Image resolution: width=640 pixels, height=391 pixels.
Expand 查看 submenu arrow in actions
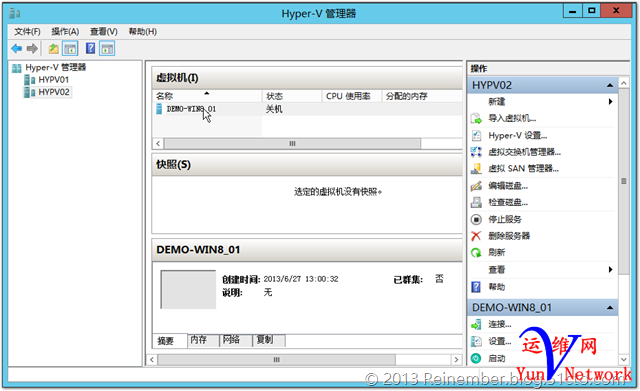coord(610,269)
